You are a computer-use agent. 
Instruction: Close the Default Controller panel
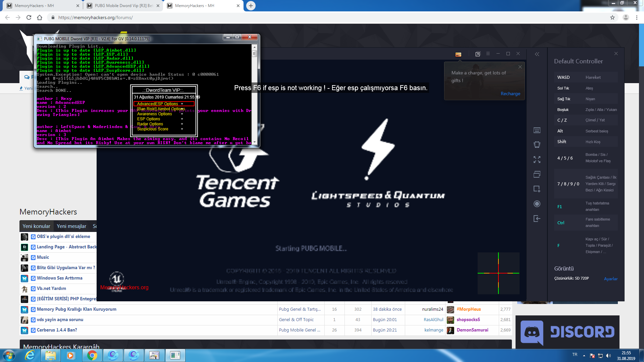click(616, 54)
